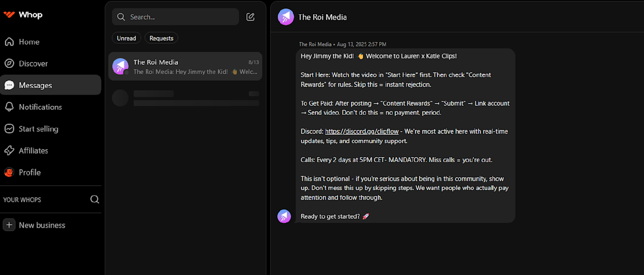This screenshot has height=275, width=644.
Task: Select Notifications label
Action: [40, 107]
